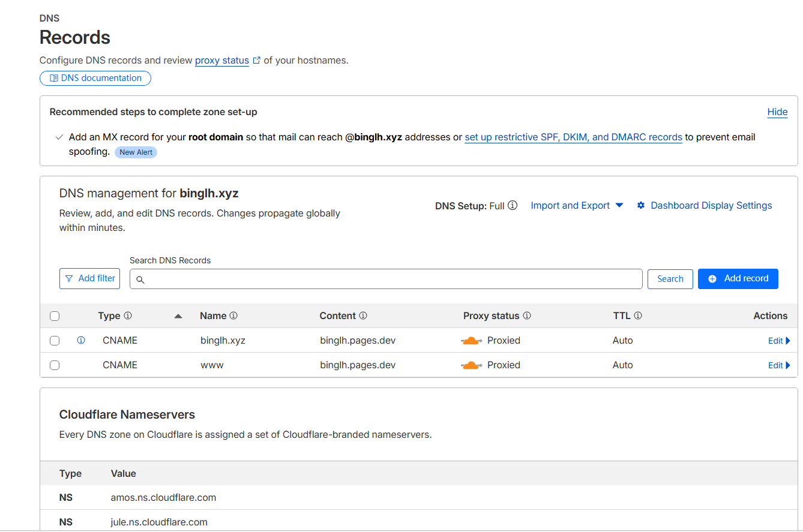Click the name cell www
Screen dimensions: 803x532
coord(212,365)
